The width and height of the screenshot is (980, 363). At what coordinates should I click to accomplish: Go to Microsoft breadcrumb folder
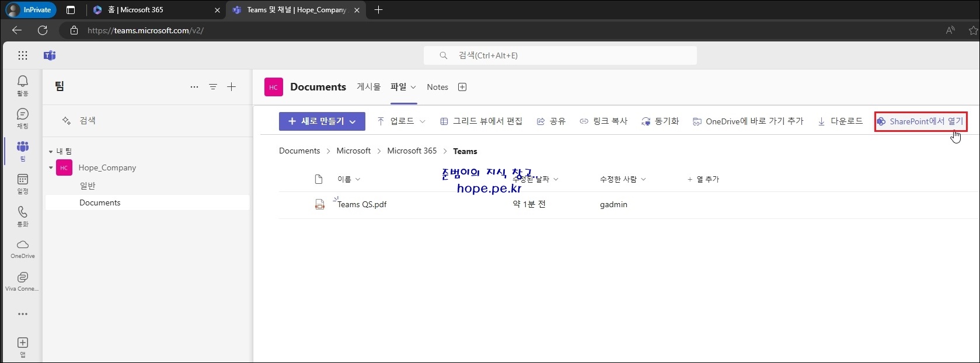click(353, 151)
